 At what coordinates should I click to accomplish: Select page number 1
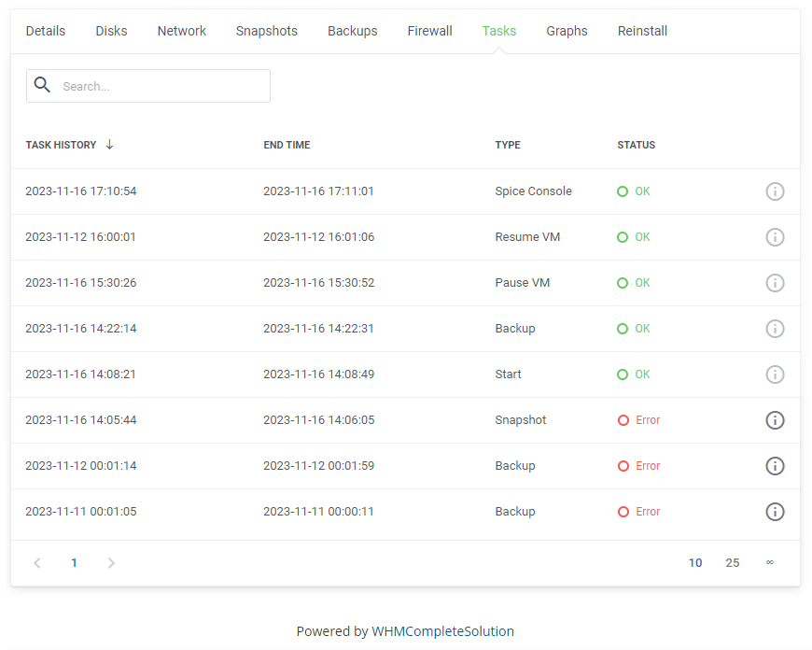coord(74,563)
